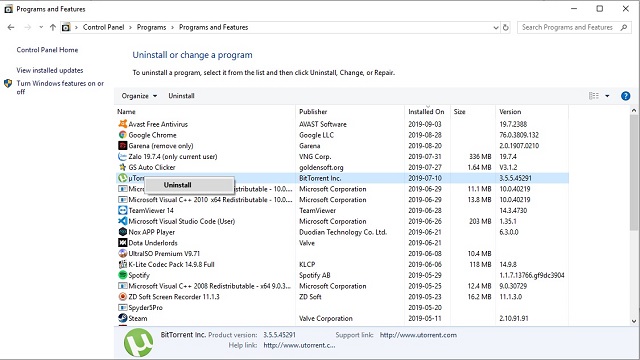Select the Zalo program icon
This screenshot has height=360, width=640.
[122, 156]
